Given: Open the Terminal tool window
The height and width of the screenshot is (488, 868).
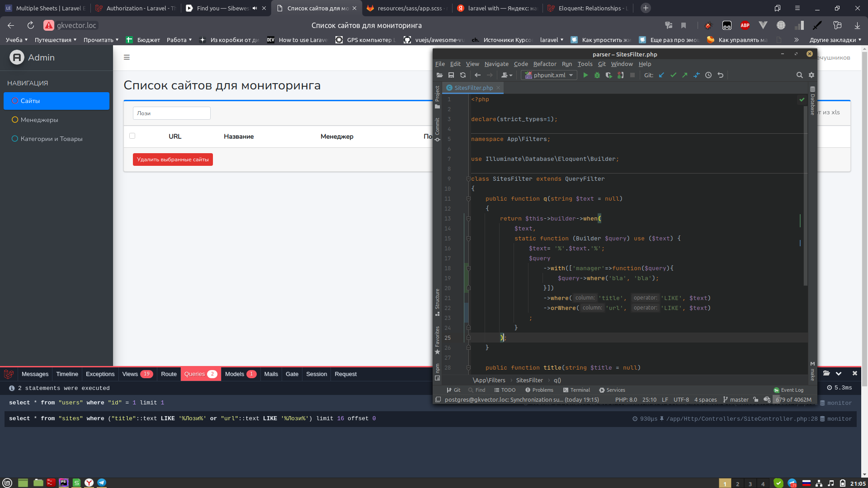Looking at the screenshot, I should pos(576,390).
